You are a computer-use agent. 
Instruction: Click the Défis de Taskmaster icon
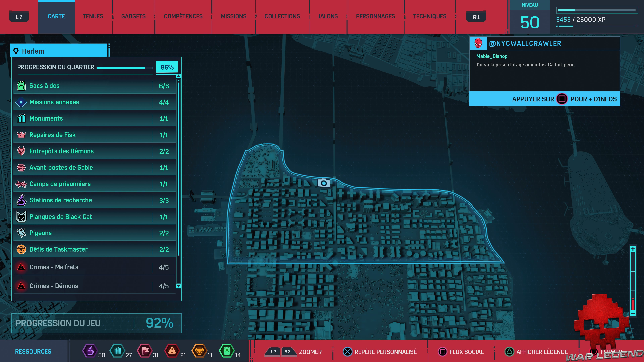click(x=21, y=249)
